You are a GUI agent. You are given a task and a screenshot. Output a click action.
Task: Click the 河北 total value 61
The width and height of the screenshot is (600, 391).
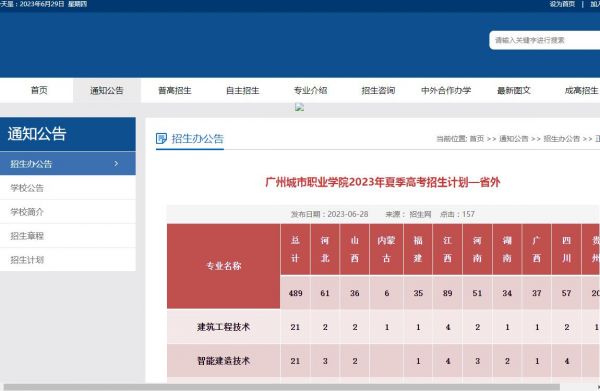(x=325, y=293)
